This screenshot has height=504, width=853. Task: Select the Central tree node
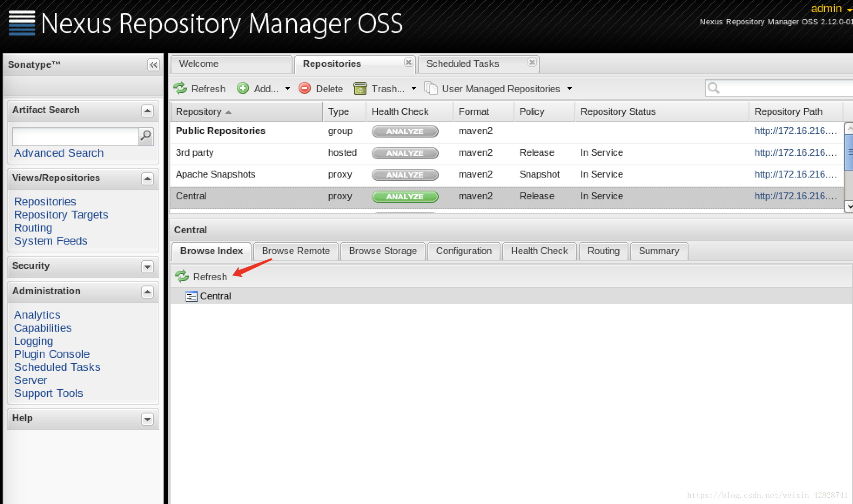pos(215,296)
